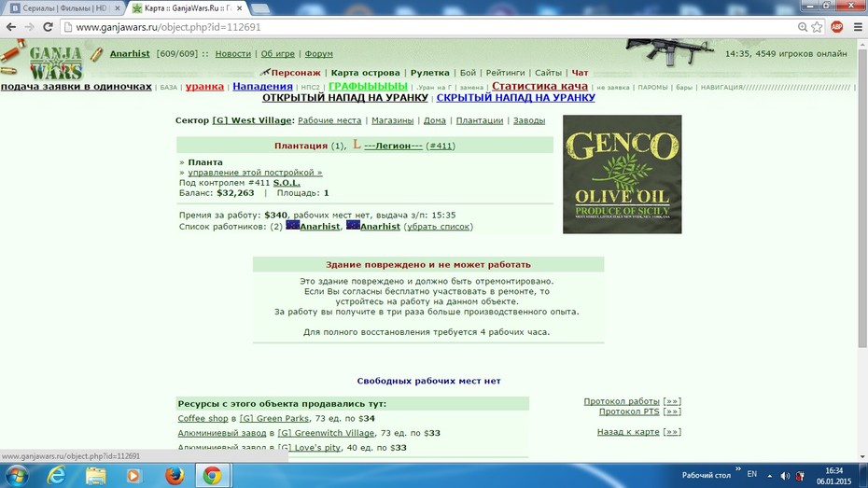
Task: Click the volume speaker tray icon
Action: 785,476
